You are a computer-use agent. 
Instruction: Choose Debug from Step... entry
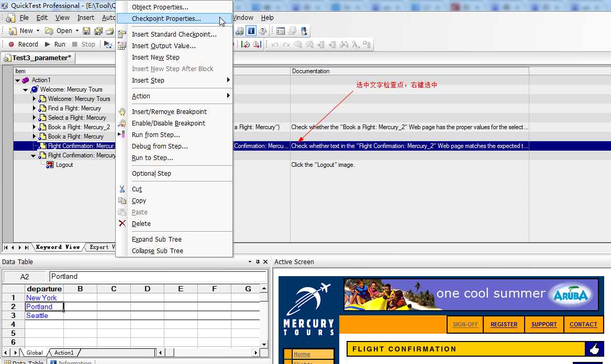[x=174, y=146]
